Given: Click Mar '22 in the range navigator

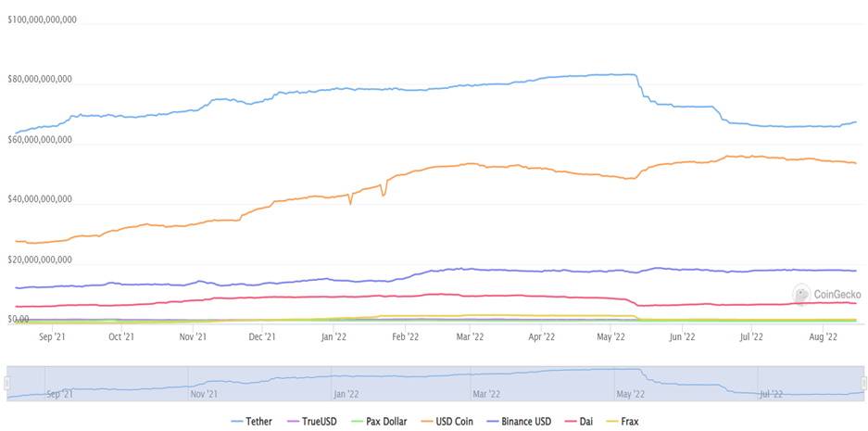Looking at the screenshot, I should click(488, 394).
